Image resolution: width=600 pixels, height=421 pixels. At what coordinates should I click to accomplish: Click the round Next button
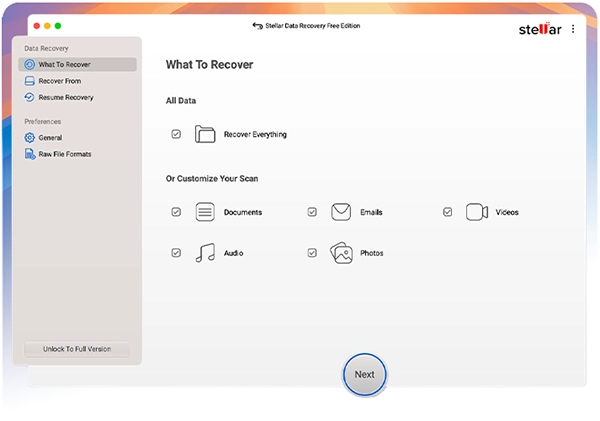point(364,374)
